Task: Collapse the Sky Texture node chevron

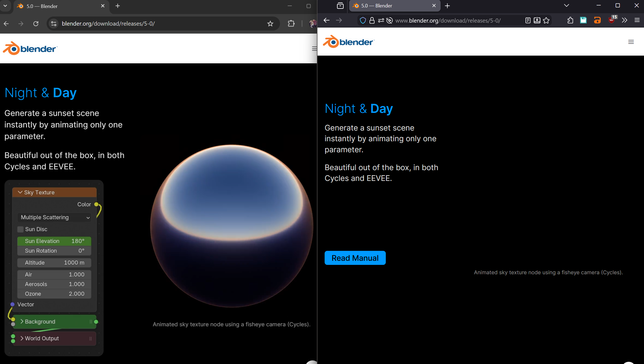Action: point(20,192)
